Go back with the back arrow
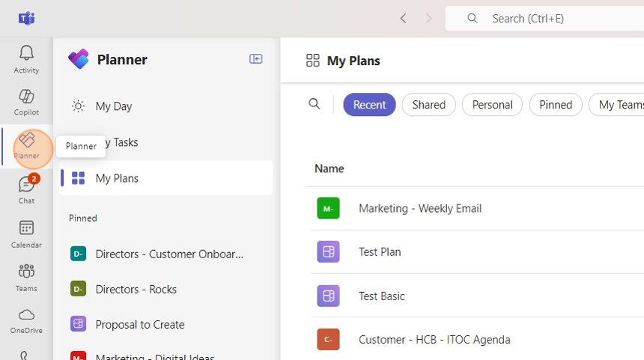This screenshot has width=644, height=360. [x=404, y=18]
